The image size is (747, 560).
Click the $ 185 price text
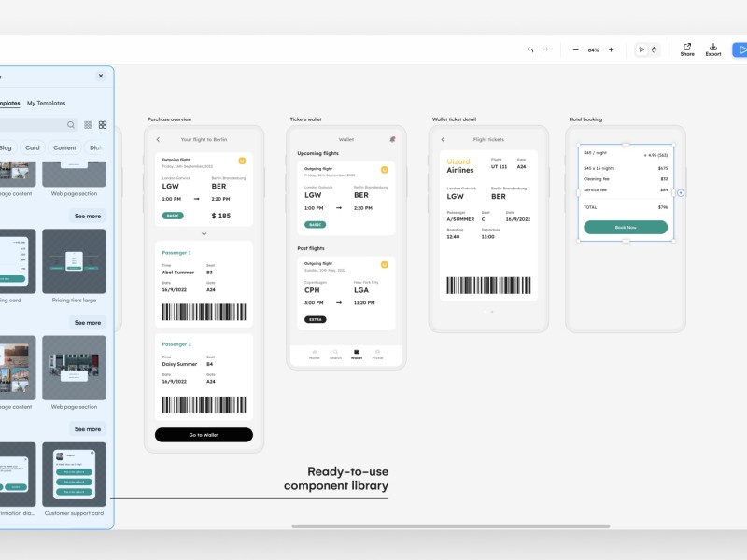(x=221, y=216)
